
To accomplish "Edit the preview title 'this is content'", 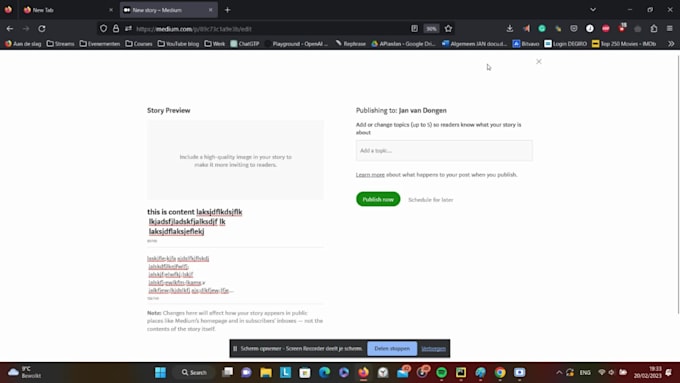I will click(x=195, y=221).
